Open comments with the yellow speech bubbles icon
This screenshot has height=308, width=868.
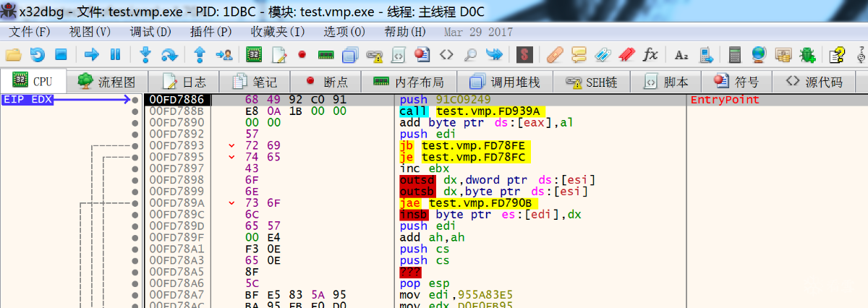coord(579,54)
